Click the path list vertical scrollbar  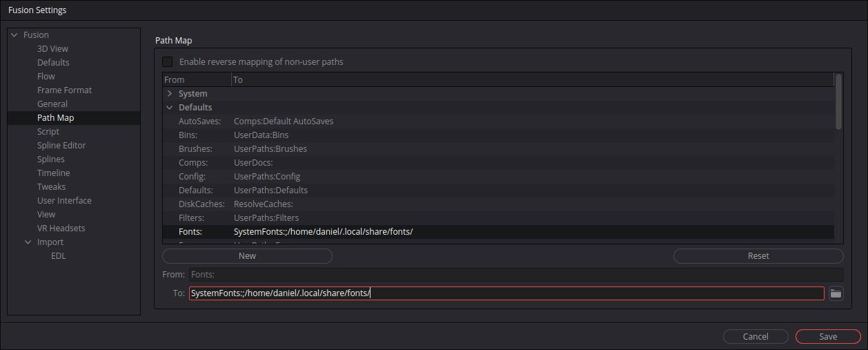tap(838, 101)
